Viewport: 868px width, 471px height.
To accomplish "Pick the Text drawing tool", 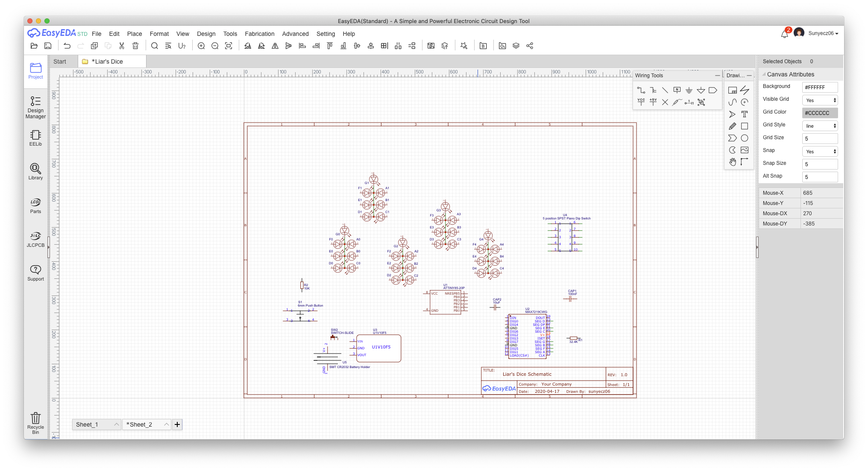I will (x=745, y=114).
